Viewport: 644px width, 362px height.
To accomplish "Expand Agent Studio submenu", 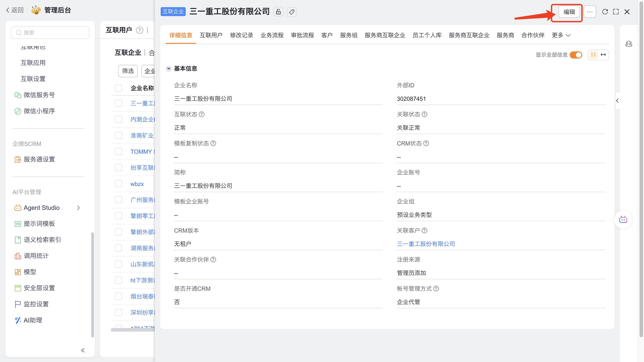I will [x=78, y=208].
